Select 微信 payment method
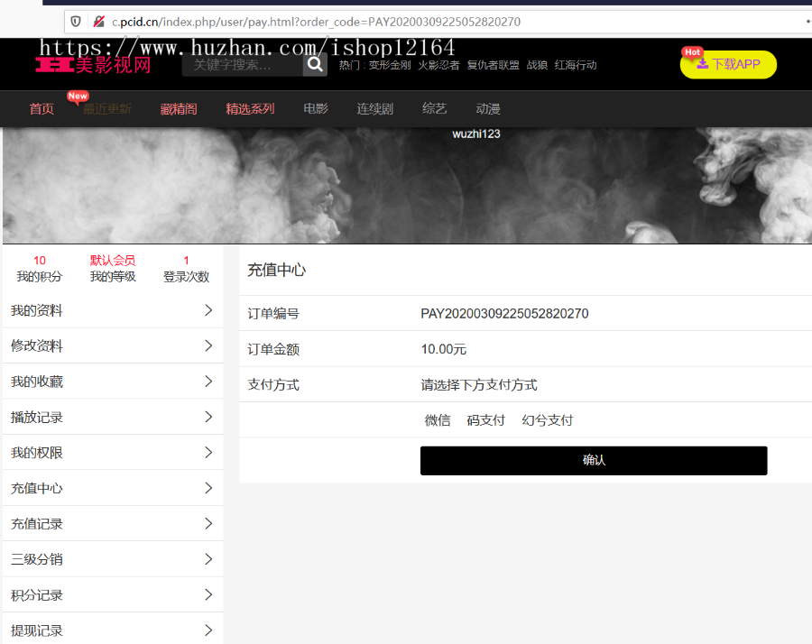This screenshot has width=812, height=644. coord(438,420)
